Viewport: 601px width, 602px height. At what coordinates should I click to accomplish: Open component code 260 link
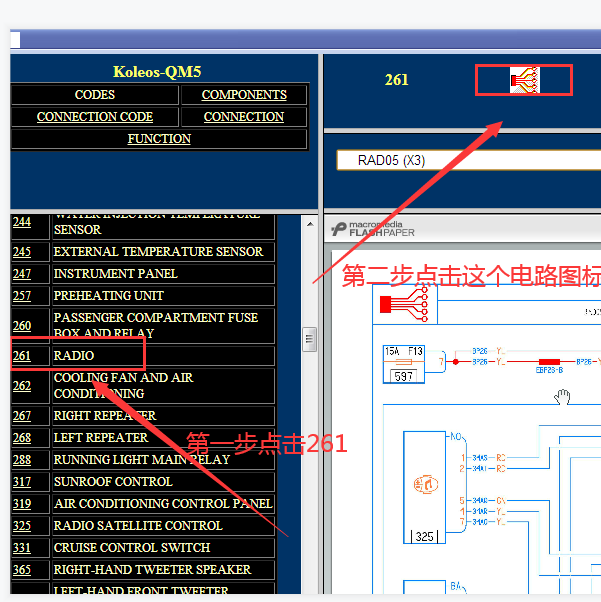(22, 326)
